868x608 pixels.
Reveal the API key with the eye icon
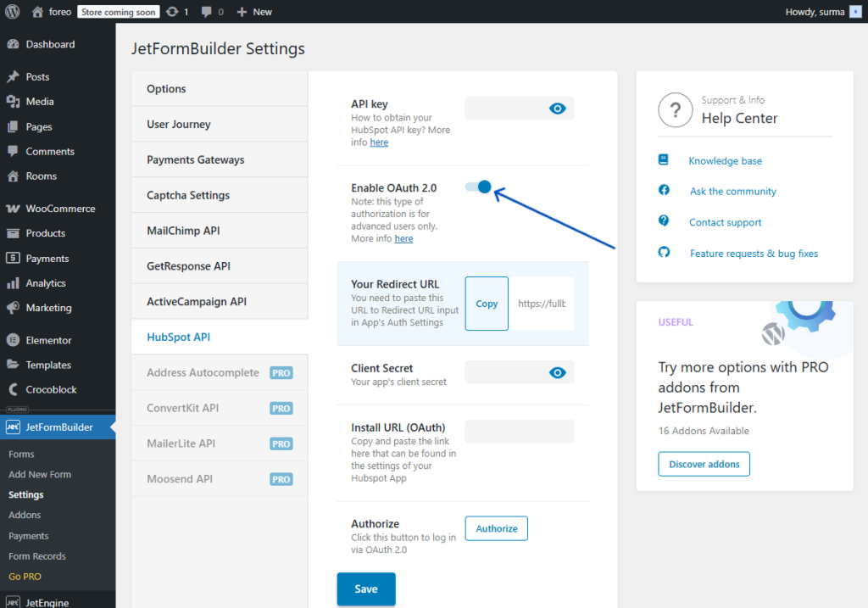[557, 108]
